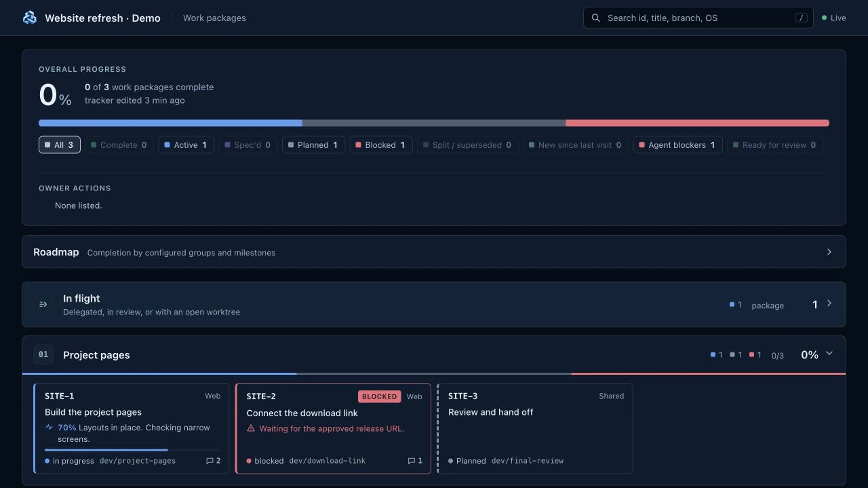Open the SITE-3 Review and hand off card
Screen dimensions: 868x488
point(535,428)
